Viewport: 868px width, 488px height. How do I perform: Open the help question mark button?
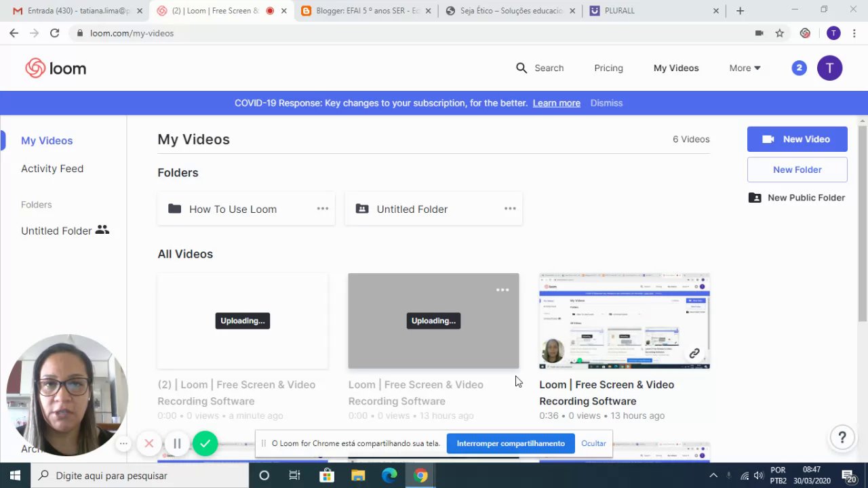(x=842, y=437)
